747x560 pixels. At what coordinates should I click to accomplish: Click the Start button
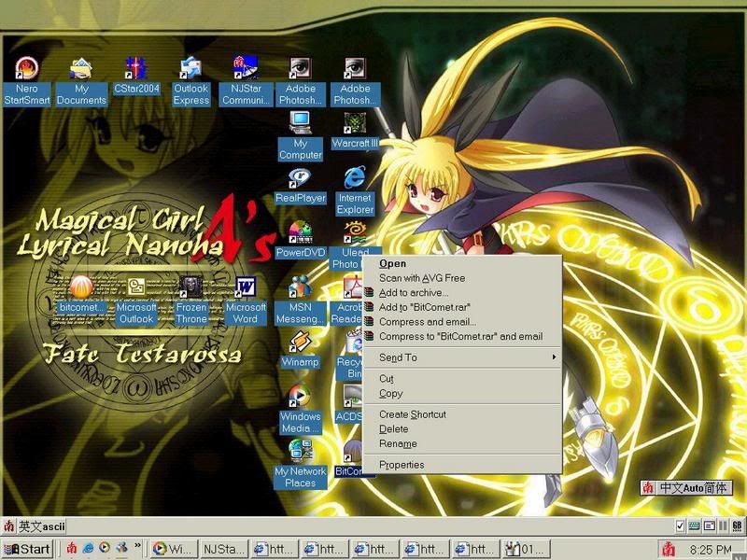click(x=28, y=549)
